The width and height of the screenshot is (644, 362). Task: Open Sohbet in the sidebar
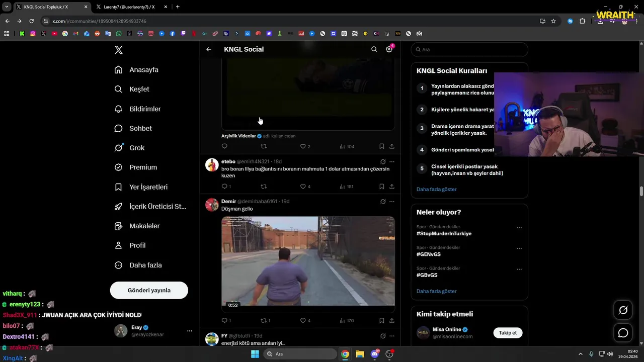133,128
